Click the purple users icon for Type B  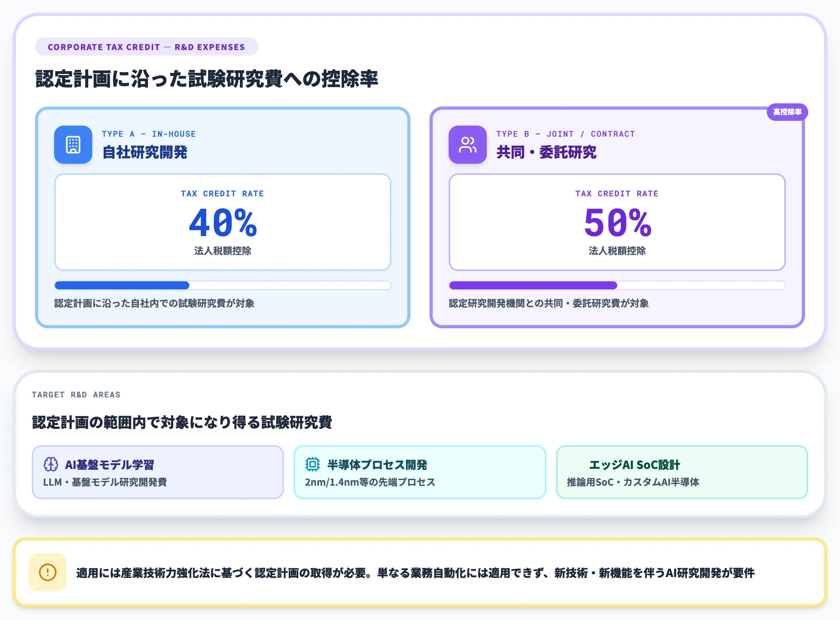(x=468, y=145)
